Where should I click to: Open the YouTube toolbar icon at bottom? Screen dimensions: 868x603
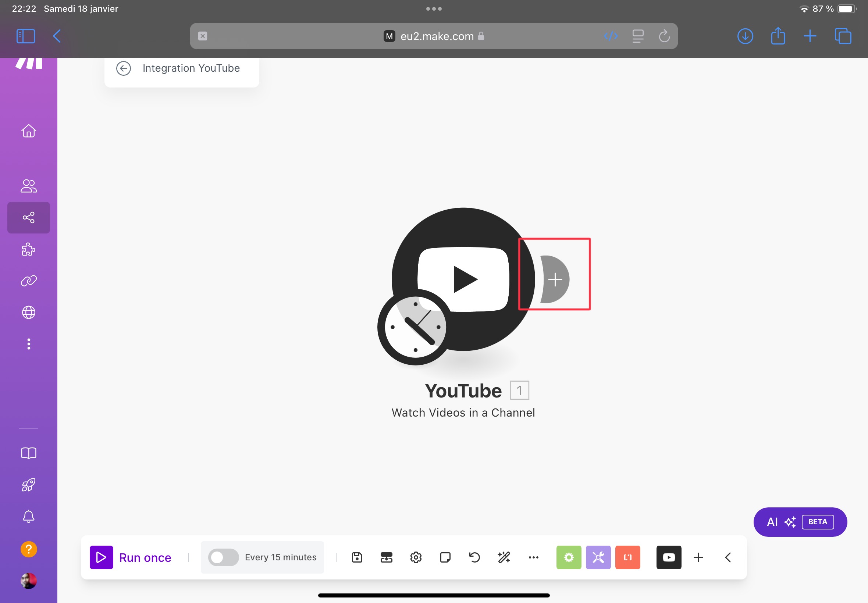click(x=669, y=557)
